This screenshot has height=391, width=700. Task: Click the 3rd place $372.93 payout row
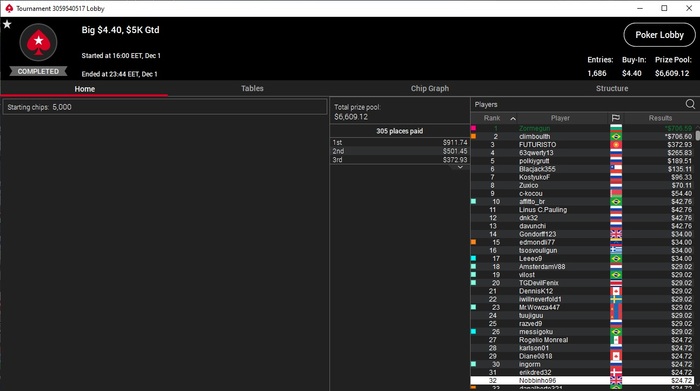coord(400,159)
